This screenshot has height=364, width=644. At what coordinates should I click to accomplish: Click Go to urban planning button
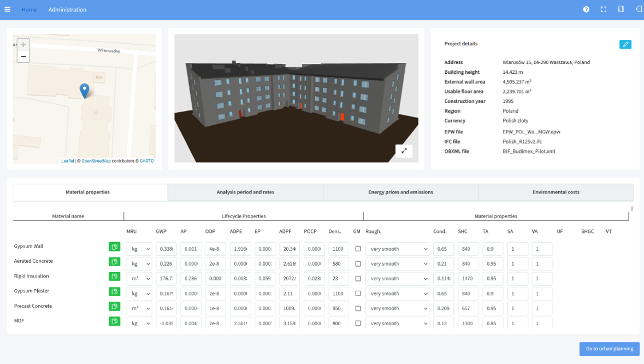tap(610, 349)
